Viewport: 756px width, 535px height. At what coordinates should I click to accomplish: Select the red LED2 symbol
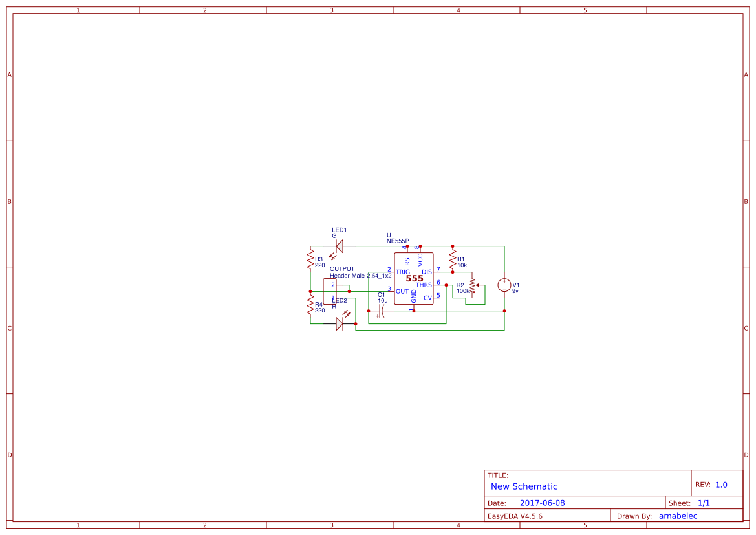point(340,323)
